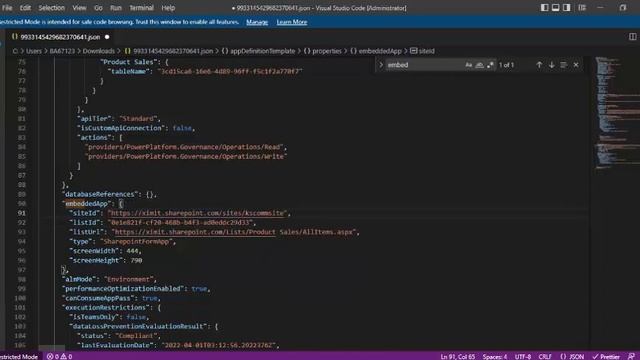Click the "listId" key on line 92
The height and width of the screenshot is (360, 640).
86,222
